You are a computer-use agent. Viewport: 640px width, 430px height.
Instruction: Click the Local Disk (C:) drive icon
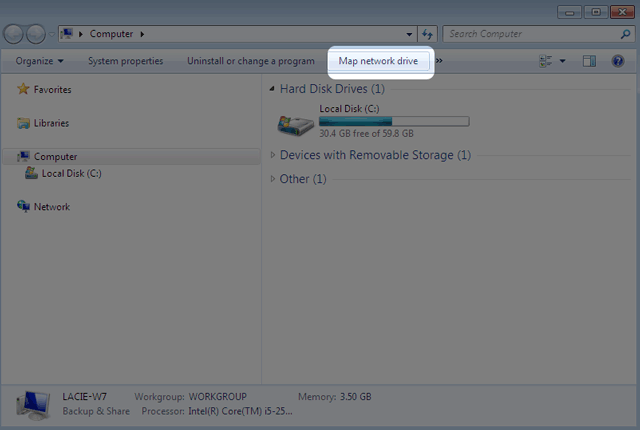tap(296, 125)
